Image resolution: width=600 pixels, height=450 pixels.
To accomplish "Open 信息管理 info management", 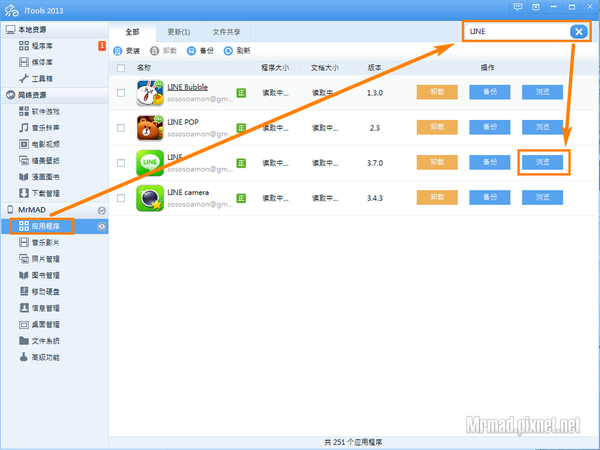I will coord(39,308).
